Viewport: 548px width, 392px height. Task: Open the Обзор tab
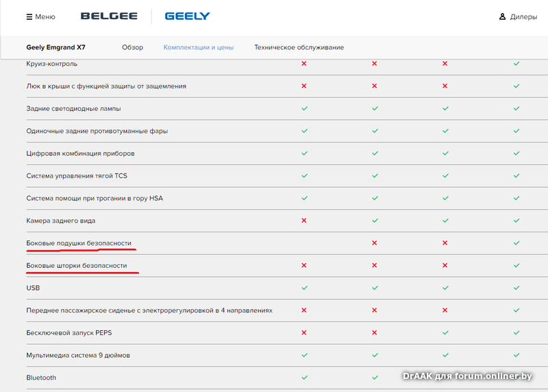[132, 47]
